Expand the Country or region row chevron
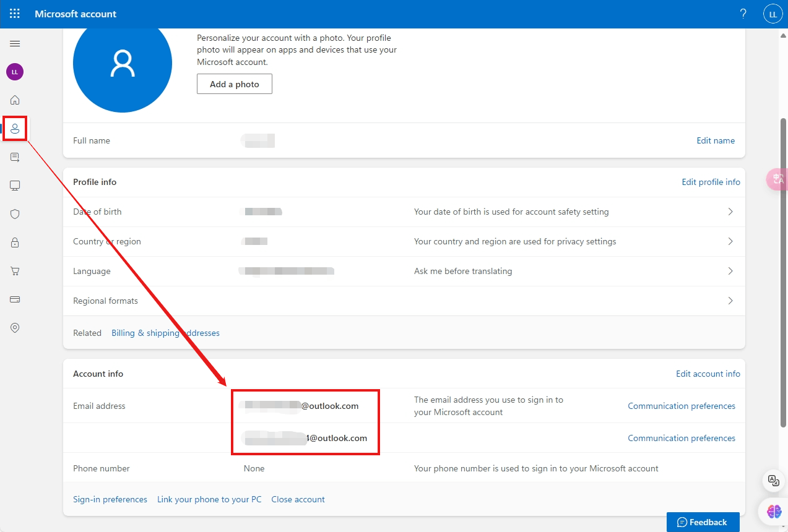 click(730, 241)
